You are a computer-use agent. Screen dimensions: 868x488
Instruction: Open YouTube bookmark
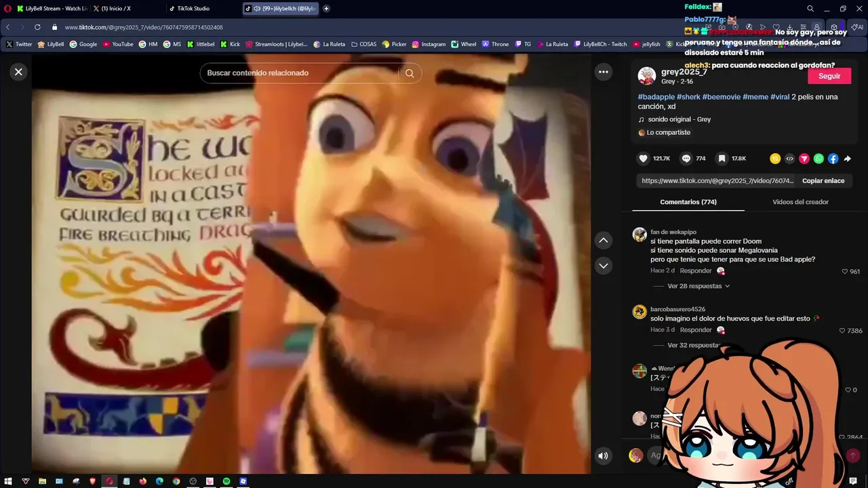coord(118,44)
